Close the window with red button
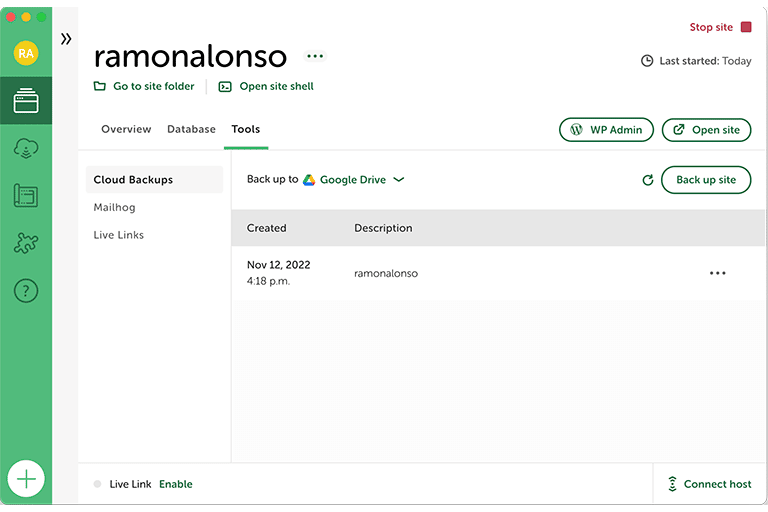The image size is (768, 512). pos(11,17)
